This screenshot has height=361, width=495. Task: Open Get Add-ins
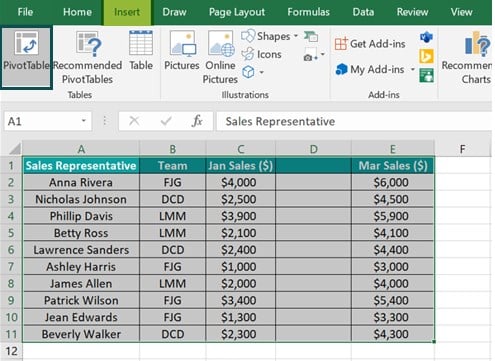[x=370, y=44]
